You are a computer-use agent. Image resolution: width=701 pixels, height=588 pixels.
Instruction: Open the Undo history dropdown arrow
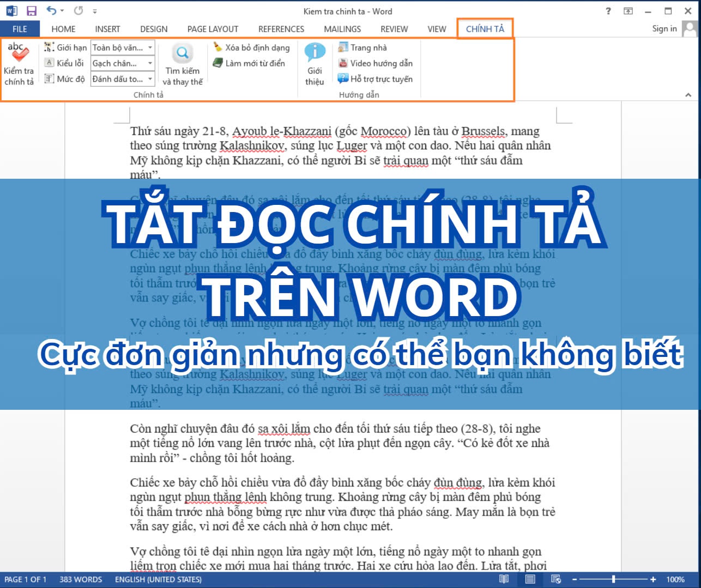tap(62, 11)
